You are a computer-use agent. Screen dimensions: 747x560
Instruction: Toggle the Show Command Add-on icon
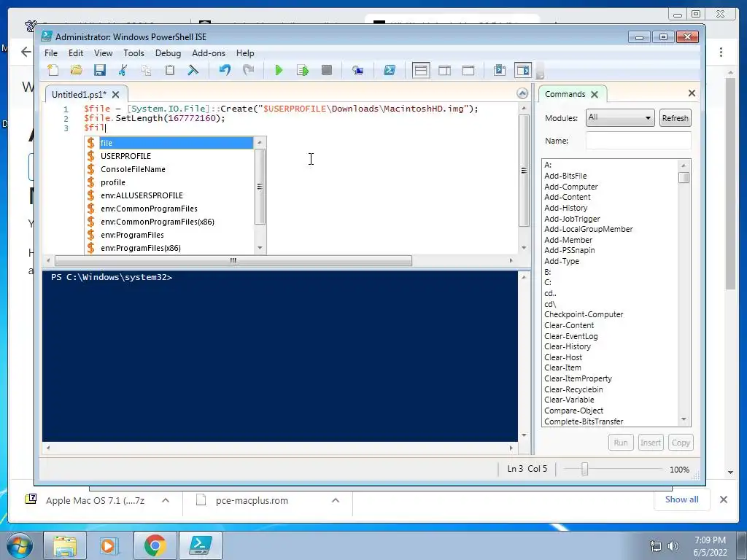[x=523, y=71]
